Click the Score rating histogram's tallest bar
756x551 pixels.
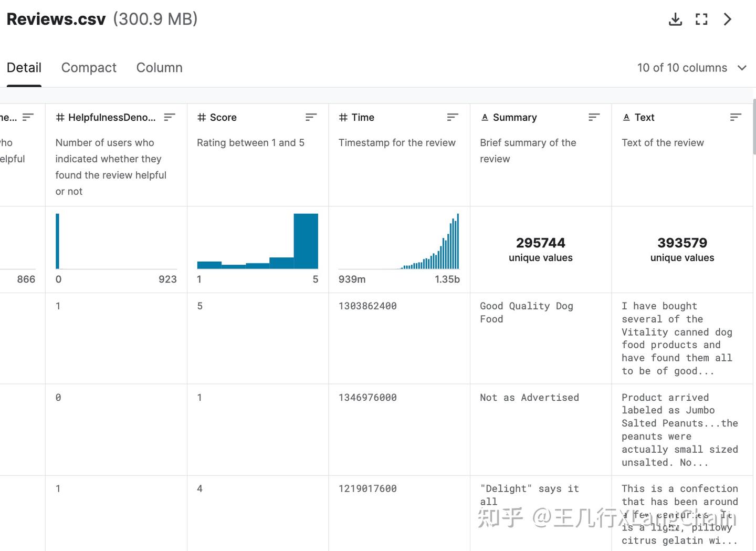pyautogui.click(x=306, y=241)
